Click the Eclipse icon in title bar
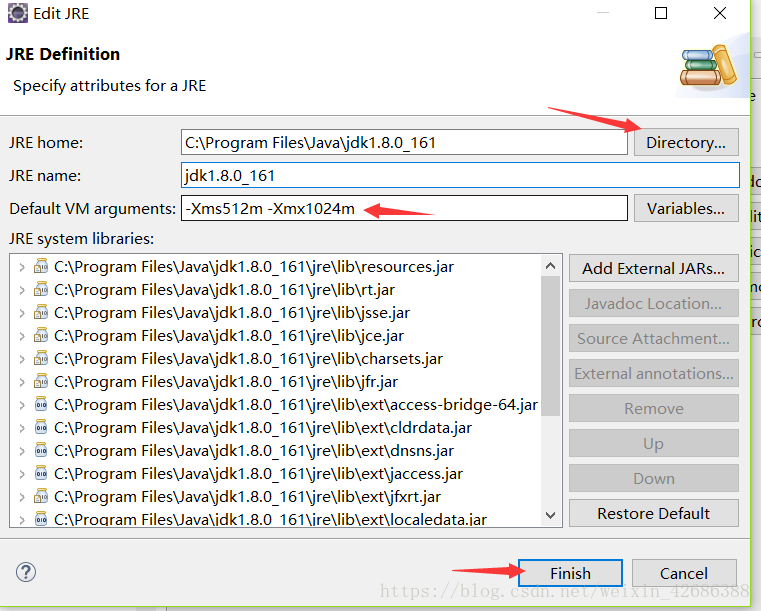Screen dimensions: 761x611 tap(17, 13)
